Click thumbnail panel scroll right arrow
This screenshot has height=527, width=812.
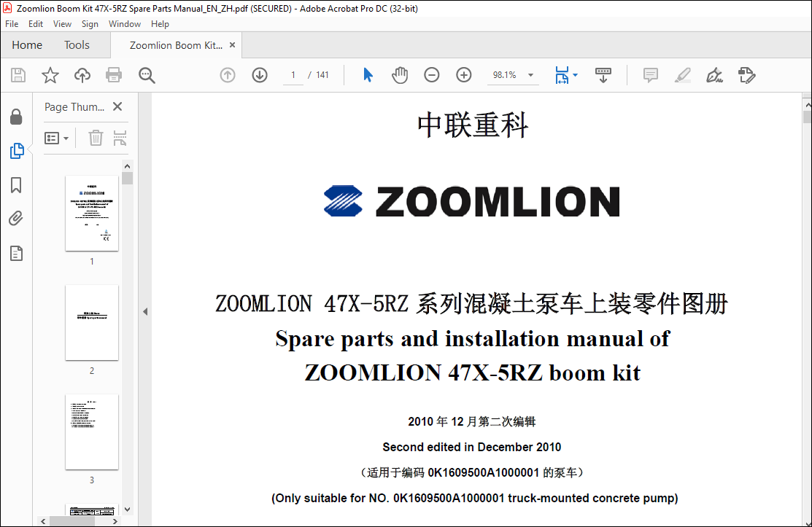(115, 521)
